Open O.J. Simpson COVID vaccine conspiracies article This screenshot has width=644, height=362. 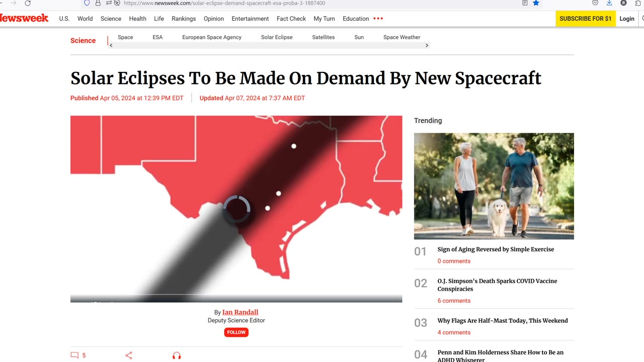click(497, 285)
